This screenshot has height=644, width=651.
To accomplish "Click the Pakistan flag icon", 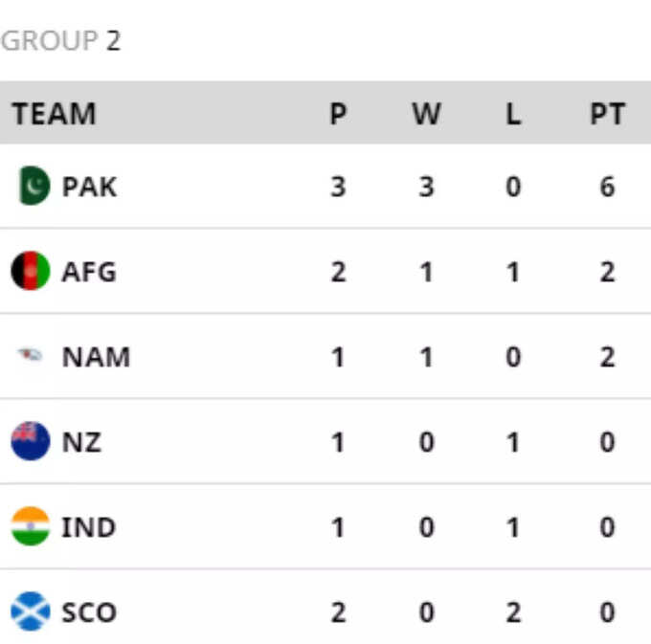I will [x=34, y=186].
